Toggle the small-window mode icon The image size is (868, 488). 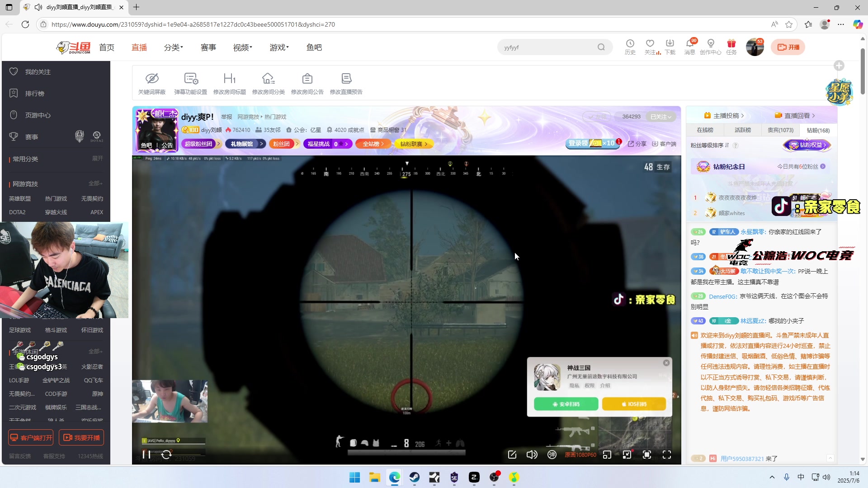tap(607, 455)
